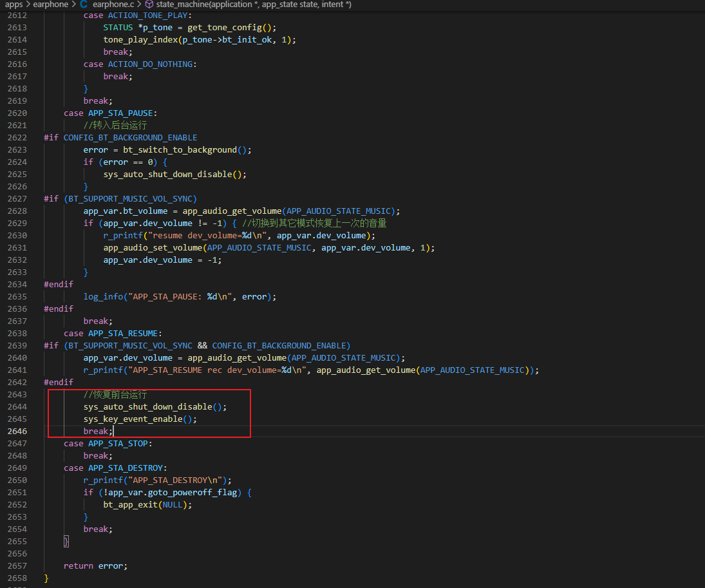Click the APP_STA_STOP case label
Viewport: 705px width, 588px height.
tap(118, 443)
